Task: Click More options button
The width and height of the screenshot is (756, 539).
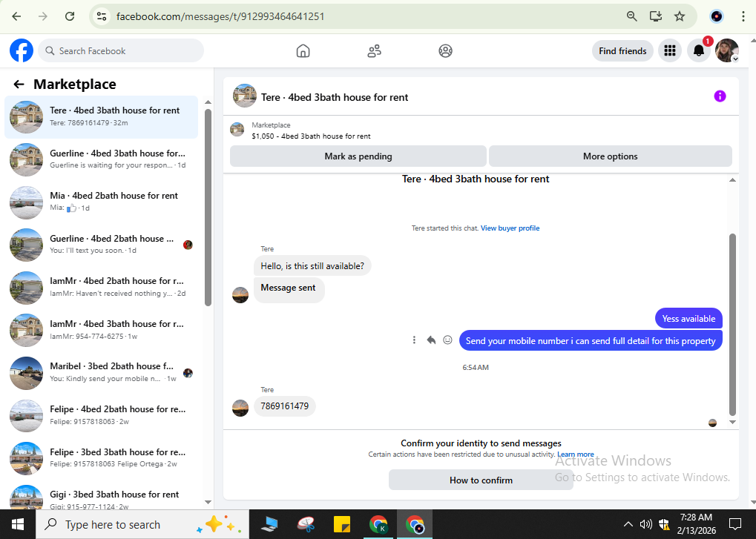Action: click(x=610, y=156)
